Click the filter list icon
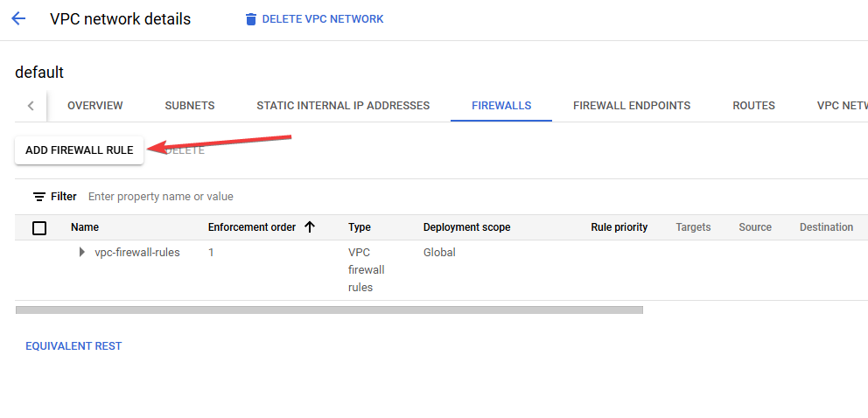Image resolution: width=868 pixels, height=418 pixels. [x=39, y=197]
